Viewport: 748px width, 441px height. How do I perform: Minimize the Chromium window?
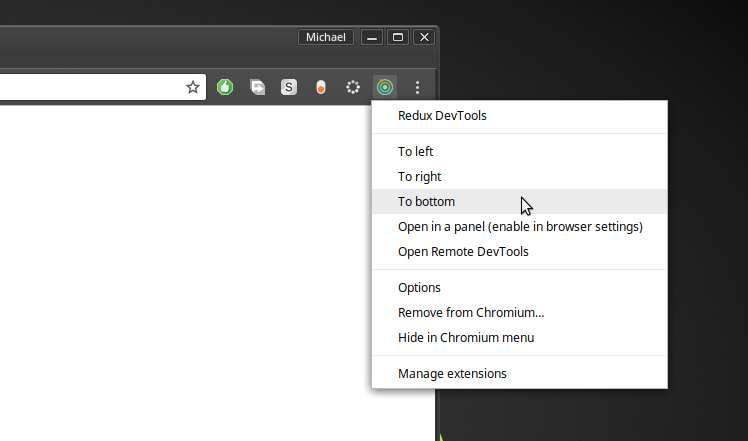372,37
